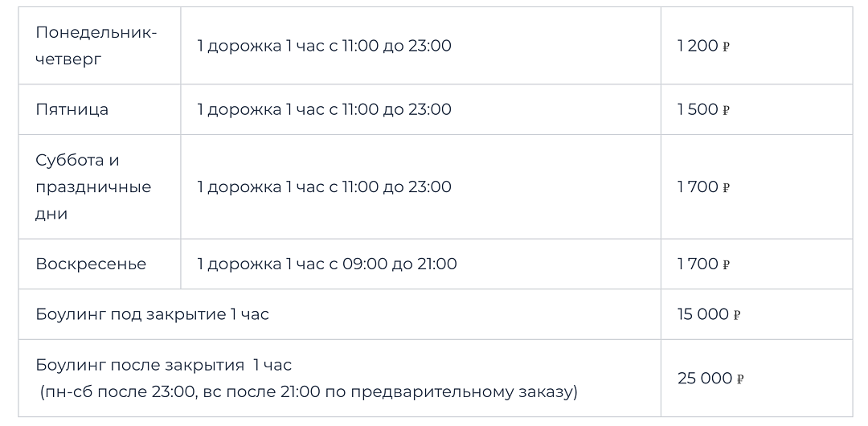Click the Saturday 1 700 ₽ price
868x426 pixels.
click(x=703, y=186)
